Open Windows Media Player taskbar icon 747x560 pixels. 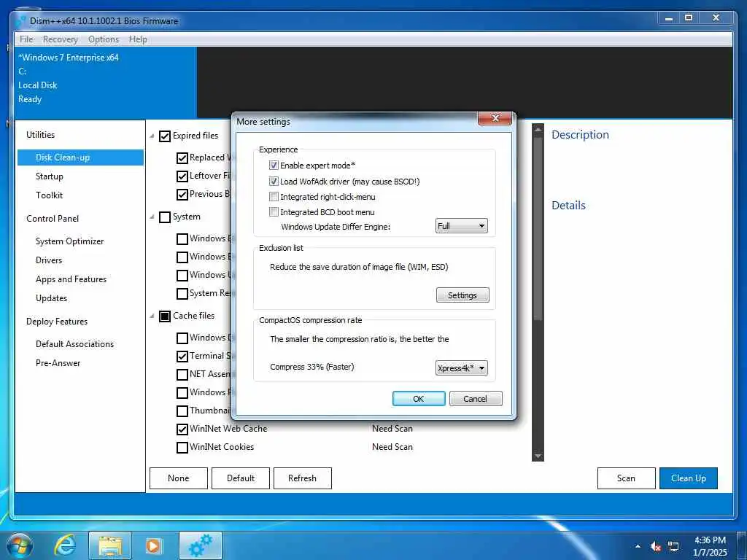coord(154,545)
